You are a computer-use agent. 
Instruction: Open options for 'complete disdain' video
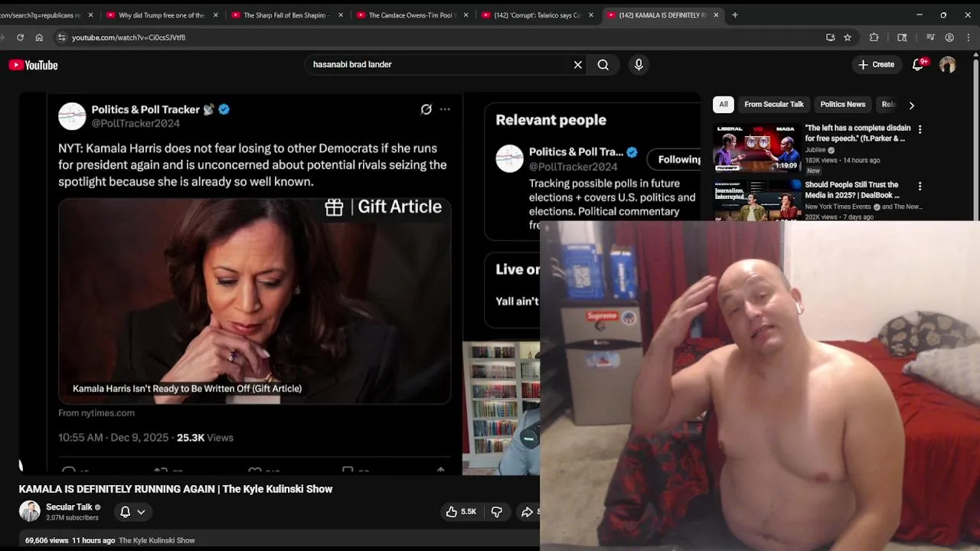coord(920,130)
